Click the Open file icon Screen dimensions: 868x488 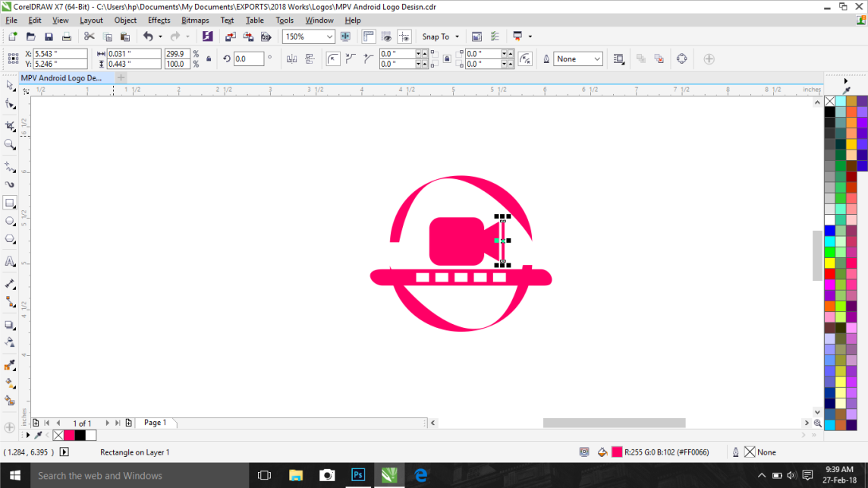click(x=30, y=36)
